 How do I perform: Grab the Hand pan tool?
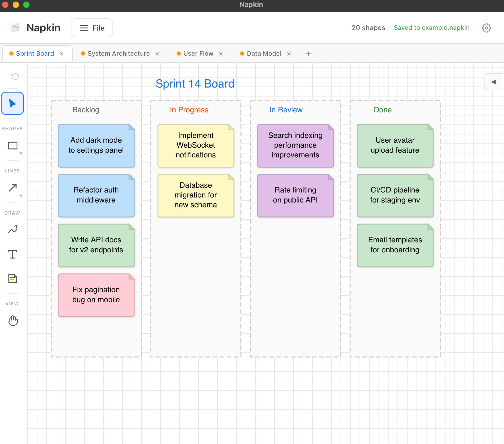pos(13,321)
